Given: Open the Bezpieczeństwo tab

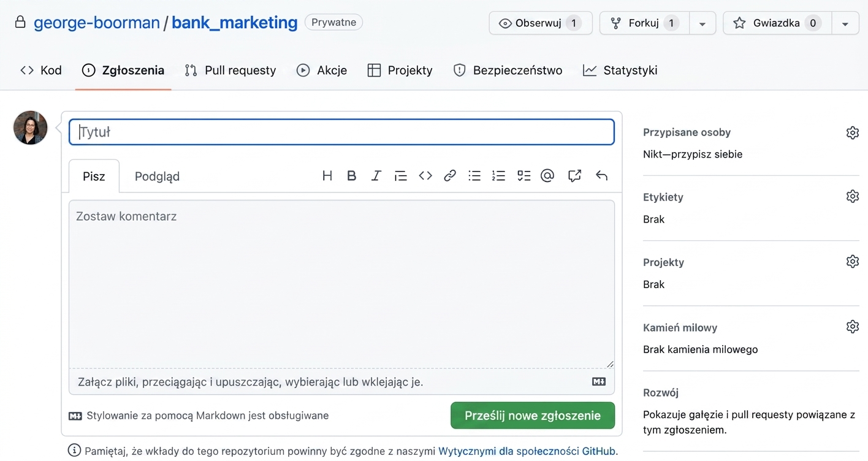Looking at the screenshot, I should tap(508, 70).
